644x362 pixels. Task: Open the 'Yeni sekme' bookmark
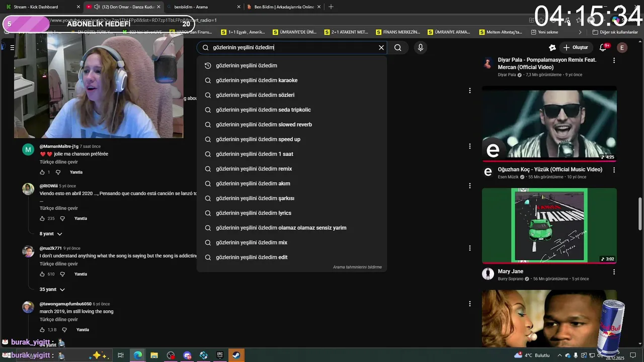click(x=544, y=32)
